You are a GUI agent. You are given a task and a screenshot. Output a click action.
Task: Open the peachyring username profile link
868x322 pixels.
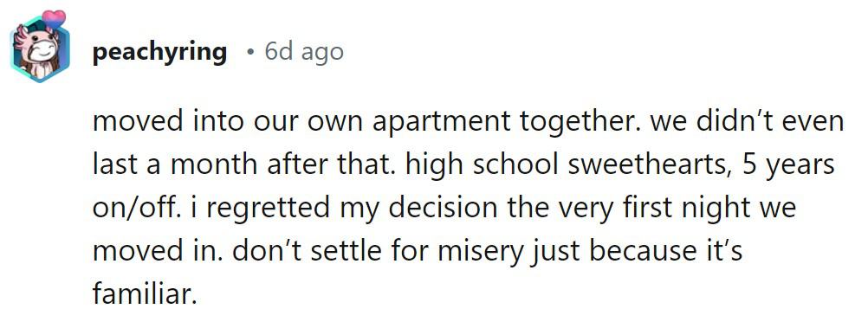[160, 53]
